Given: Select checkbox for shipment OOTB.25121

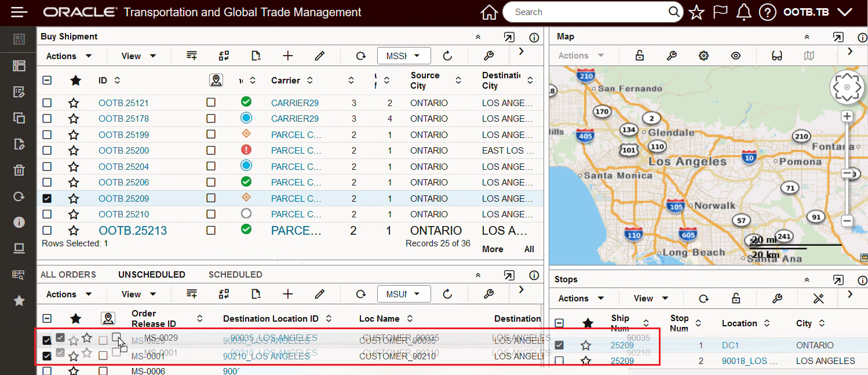Looking at the screenshot, I should pos(47,103).
